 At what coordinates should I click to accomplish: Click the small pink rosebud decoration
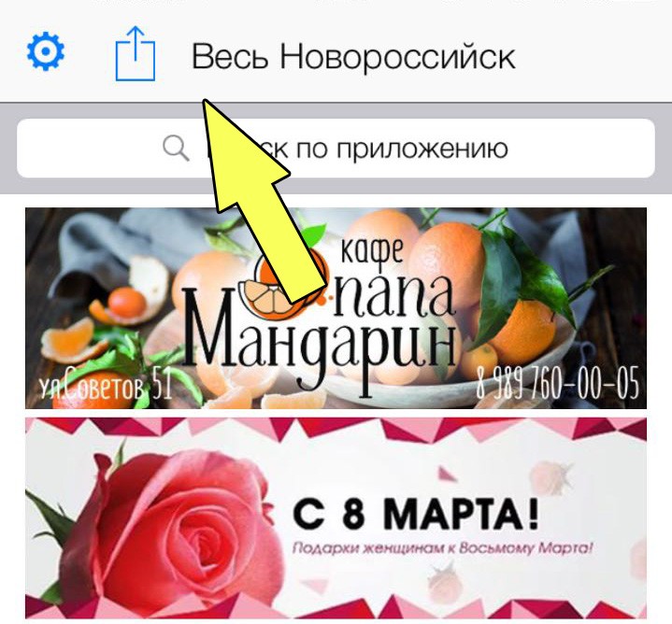tap(550, 477)
